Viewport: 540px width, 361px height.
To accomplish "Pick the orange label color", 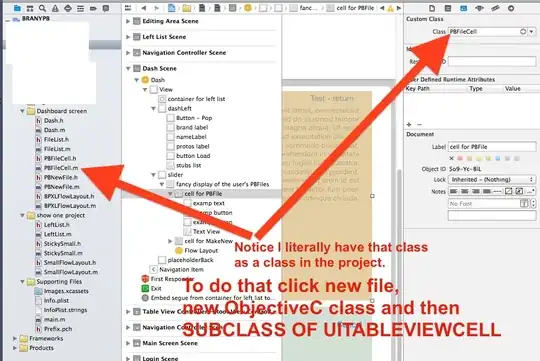I will tap(469, 158).
